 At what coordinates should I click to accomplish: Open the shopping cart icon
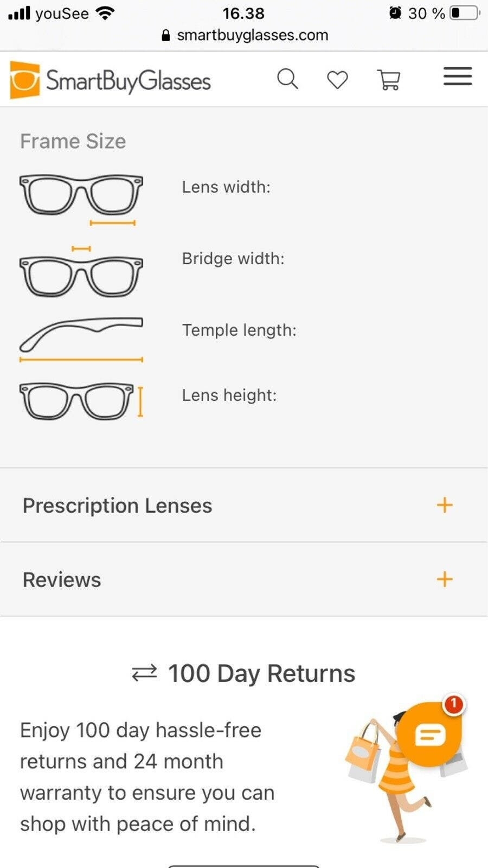[389, 80]
